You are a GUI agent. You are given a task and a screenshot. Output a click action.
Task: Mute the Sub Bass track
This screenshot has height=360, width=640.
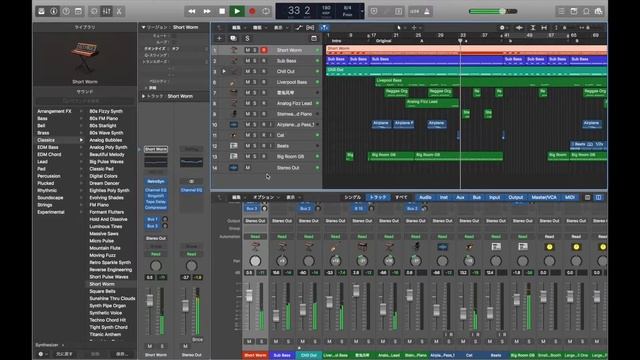(x=247, y=61)
